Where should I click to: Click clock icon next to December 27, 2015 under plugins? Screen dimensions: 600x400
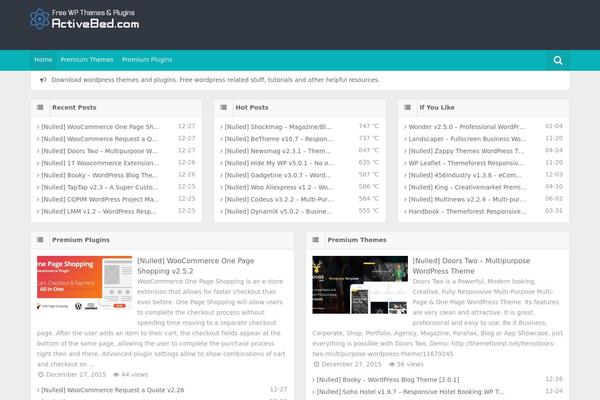click(x=41, y=375)
